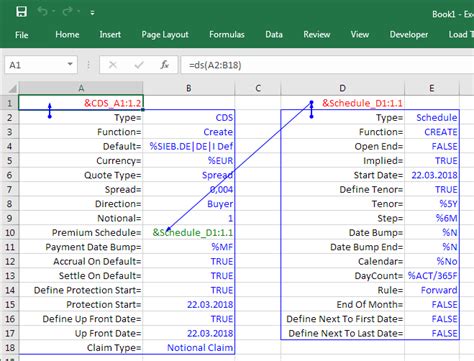Select the Protection Start date 22.03.2018 cell
This screenshot has width=474, height=361.
(189, 304)
